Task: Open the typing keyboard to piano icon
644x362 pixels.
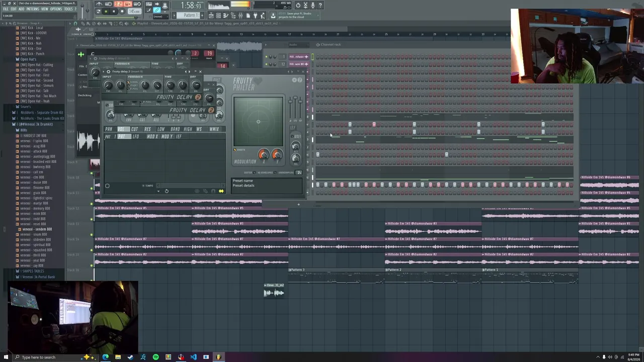Action: coord(148,4)
